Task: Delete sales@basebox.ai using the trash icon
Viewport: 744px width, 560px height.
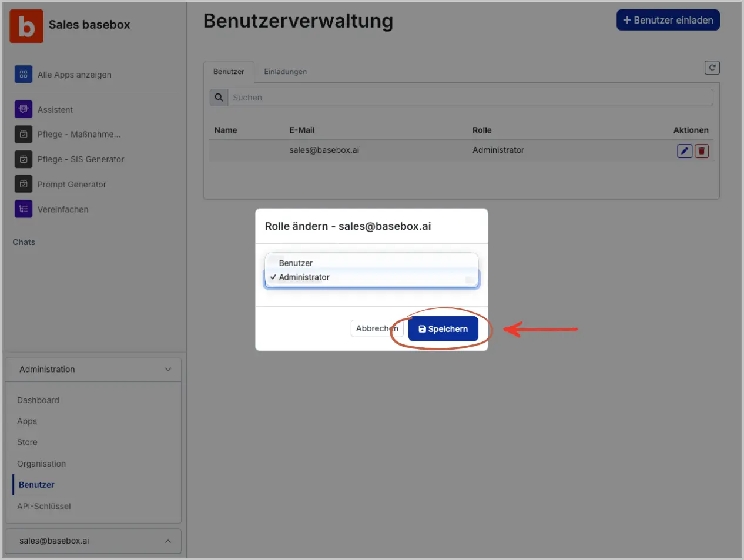Action: click(702, 150)
